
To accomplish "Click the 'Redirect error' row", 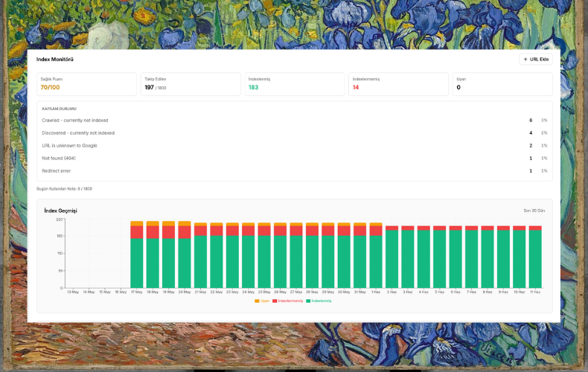I will point(295,170).
